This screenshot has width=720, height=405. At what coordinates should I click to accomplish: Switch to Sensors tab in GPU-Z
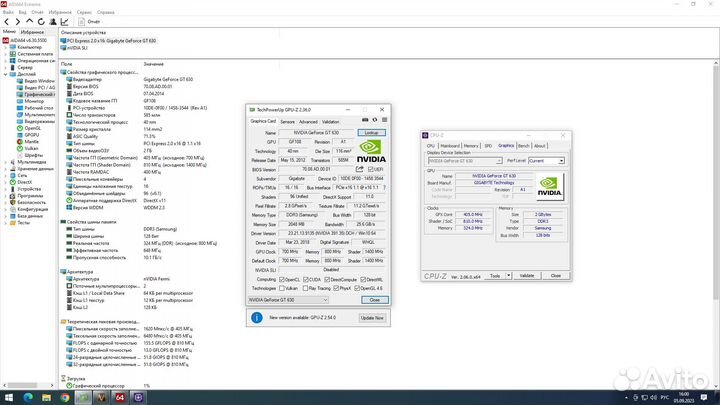(287, 122)
